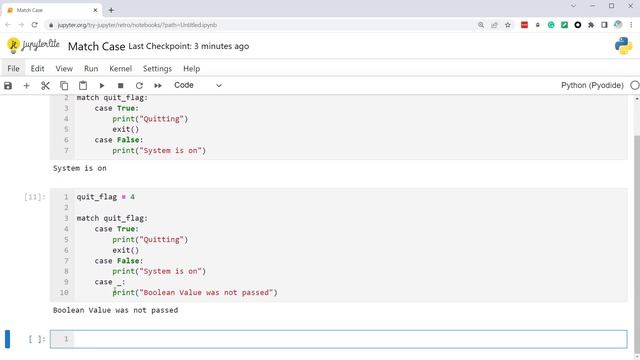
Task: Open the Kernel menu
Action: pyautogui.click(x=120, y=69)
